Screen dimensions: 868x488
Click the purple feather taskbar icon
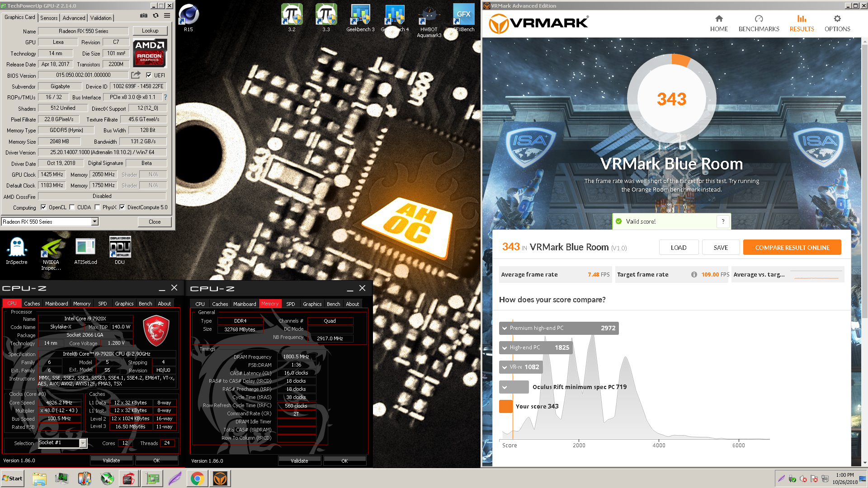pyautogui.click(x=175, y=479)
